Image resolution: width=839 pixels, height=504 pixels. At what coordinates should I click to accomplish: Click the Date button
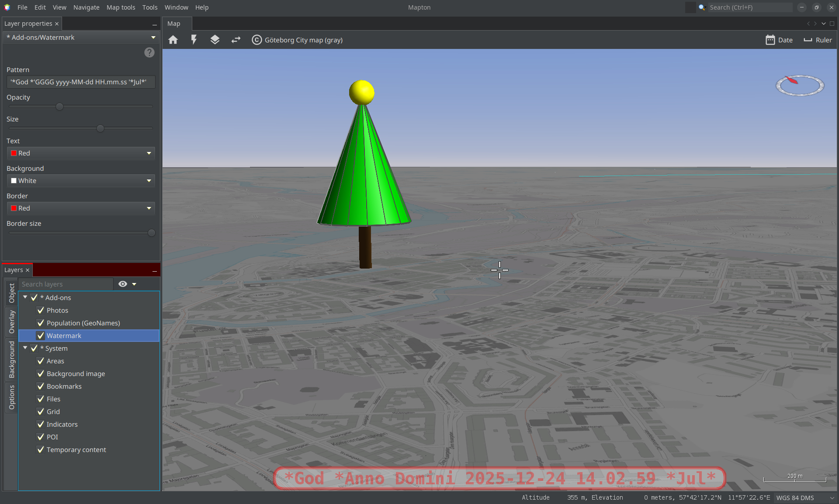pos(779,40)
